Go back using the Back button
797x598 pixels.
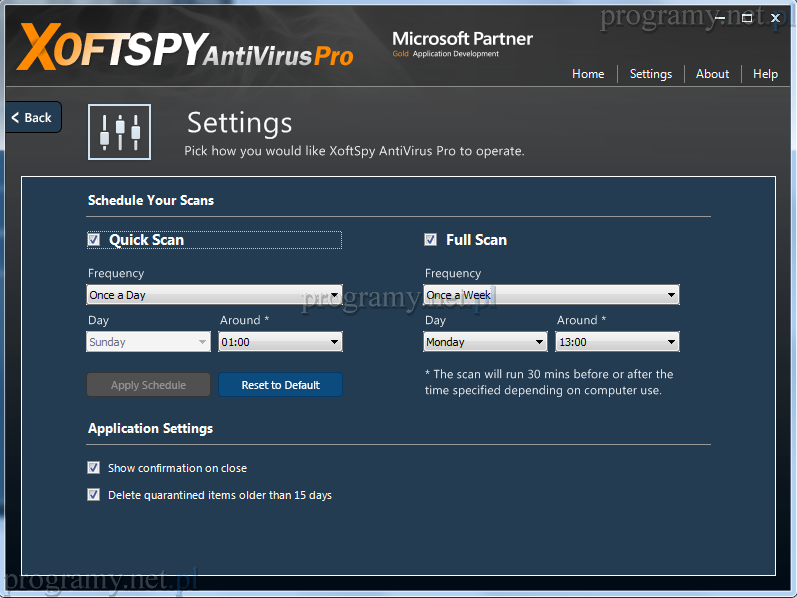pyautogui.click(x=33, y=117)
